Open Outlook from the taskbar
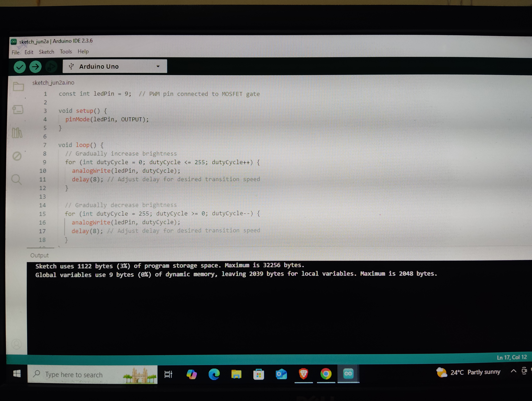 (x=281, y=374)
